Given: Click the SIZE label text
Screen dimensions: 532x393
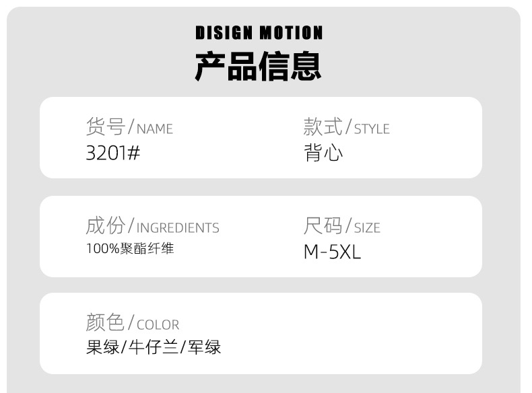Looking at the screenshot, I should pyautogui.click(x=367, y=227).
